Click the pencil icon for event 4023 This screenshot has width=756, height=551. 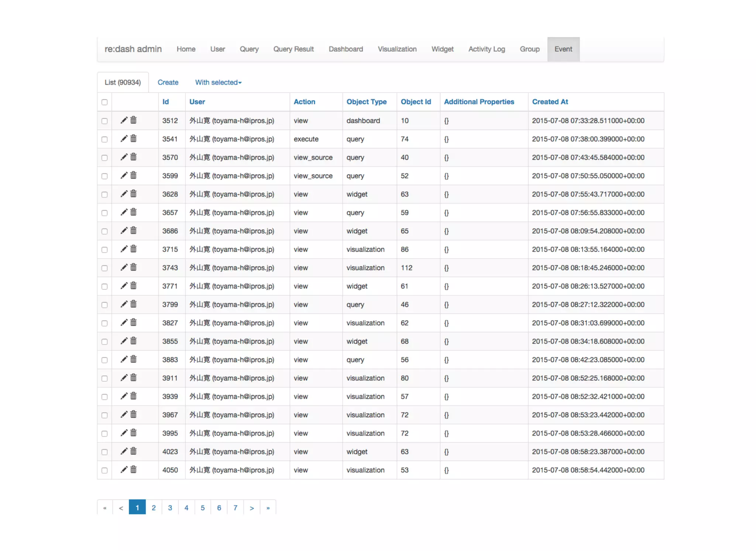coord(124,451)
